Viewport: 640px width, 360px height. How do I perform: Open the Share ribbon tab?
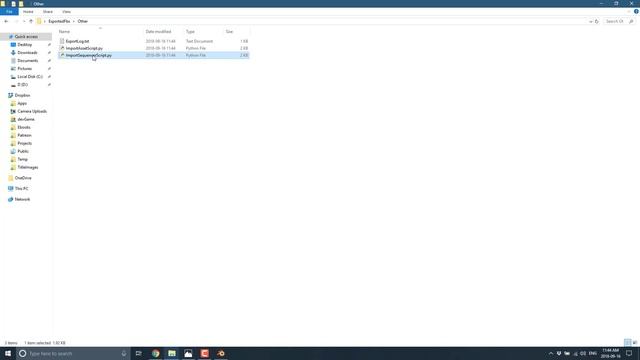click(x=48, y=11)
